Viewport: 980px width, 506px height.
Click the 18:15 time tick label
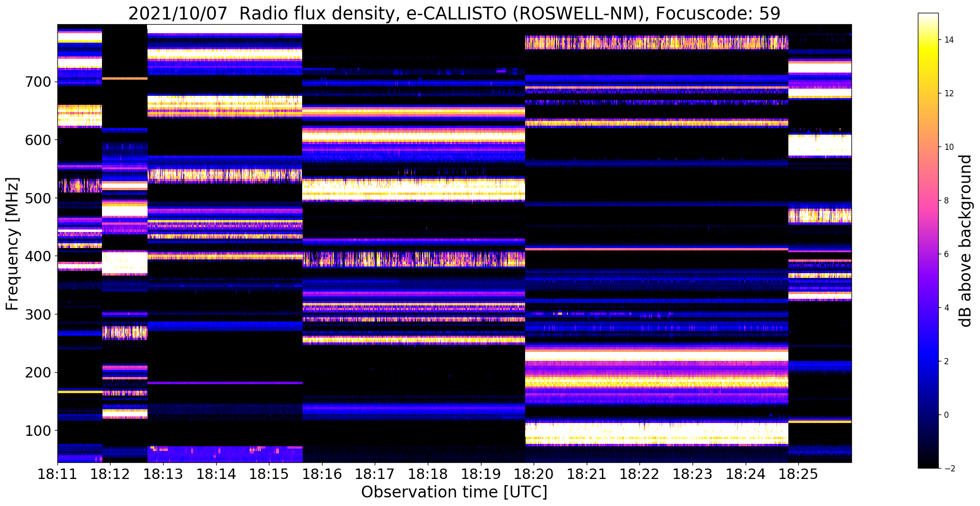click(269, 473)
